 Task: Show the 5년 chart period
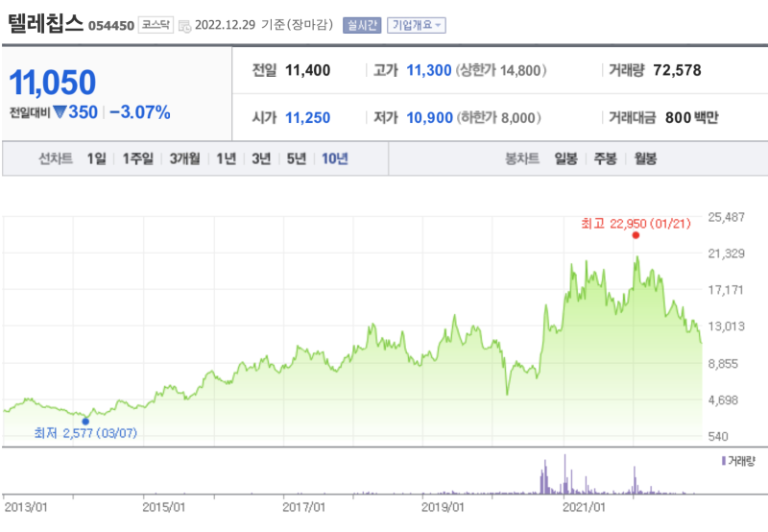[297, 158]
